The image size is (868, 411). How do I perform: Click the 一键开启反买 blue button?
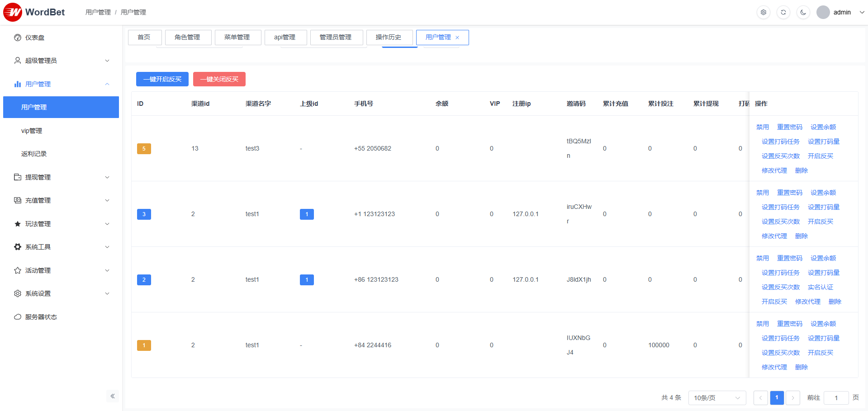[x=162, y=79]
